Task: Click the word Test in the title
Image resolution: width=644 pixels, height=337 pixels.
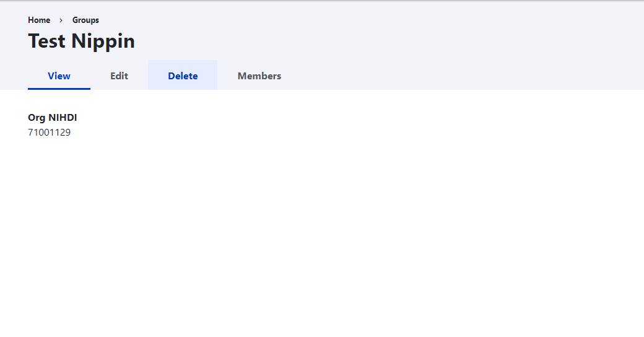Action: 47,42
